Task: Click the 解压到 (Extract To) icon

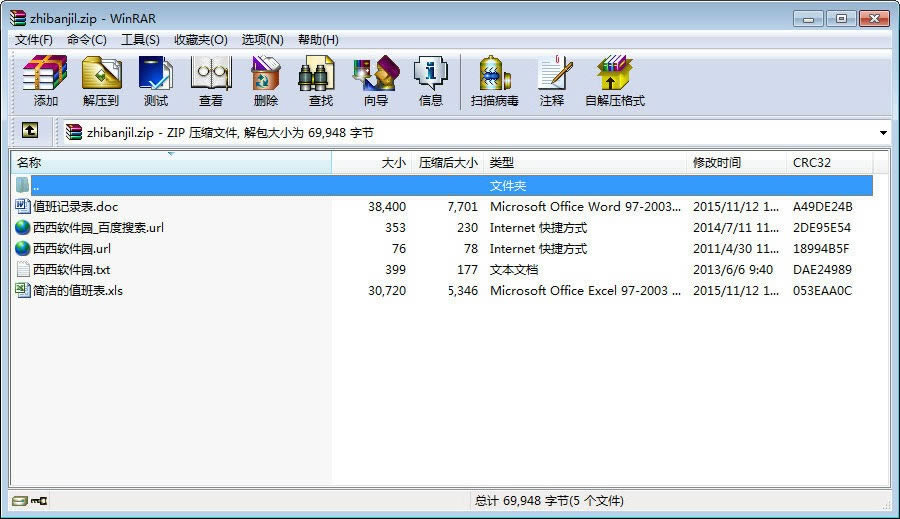Action: pos(100,81)
